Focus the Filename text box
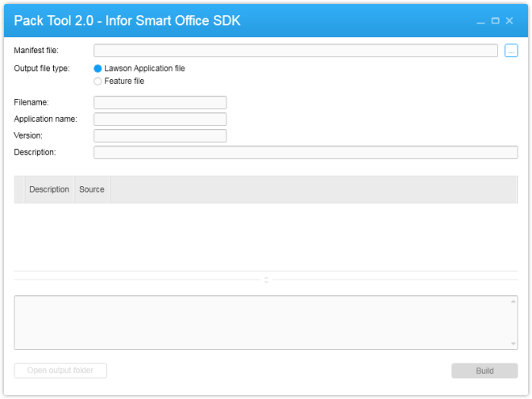This screenshot has height=399, width=532. click(160, 102)
